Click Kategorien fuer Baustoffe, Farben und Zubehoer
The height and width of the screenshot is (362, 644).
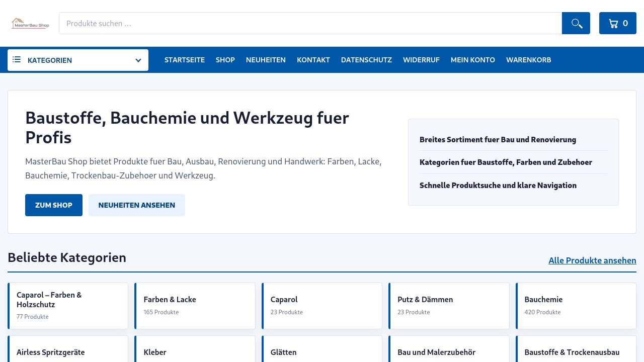click(506, 162)
